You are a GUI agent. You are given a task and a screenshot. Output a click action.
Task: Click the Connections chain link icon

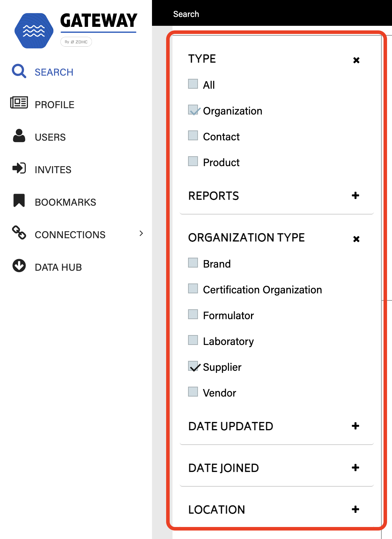coord(19,233)
